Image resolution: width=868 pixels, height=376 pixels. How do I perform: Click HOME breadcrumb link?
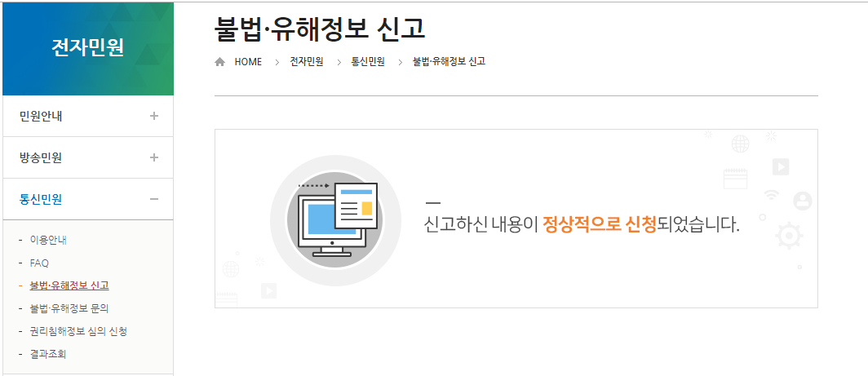(x=248, y=62)
